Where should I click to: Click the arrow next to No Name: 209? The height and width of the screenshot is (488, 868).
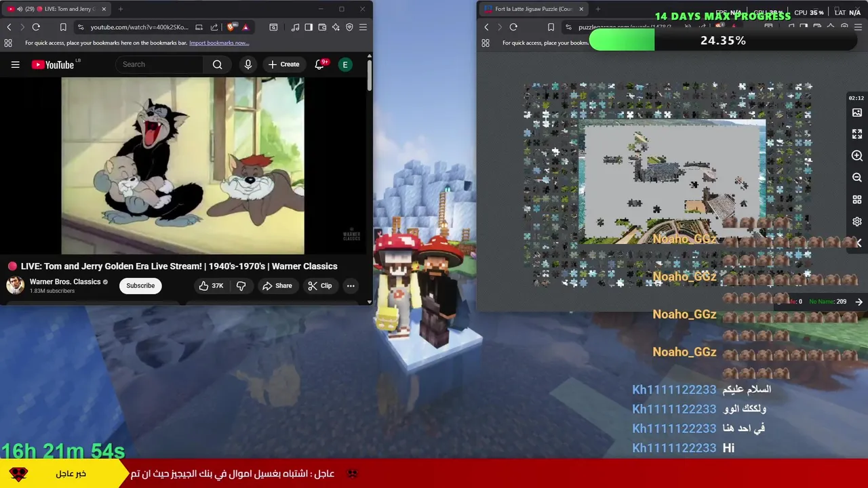coord(859,302)
